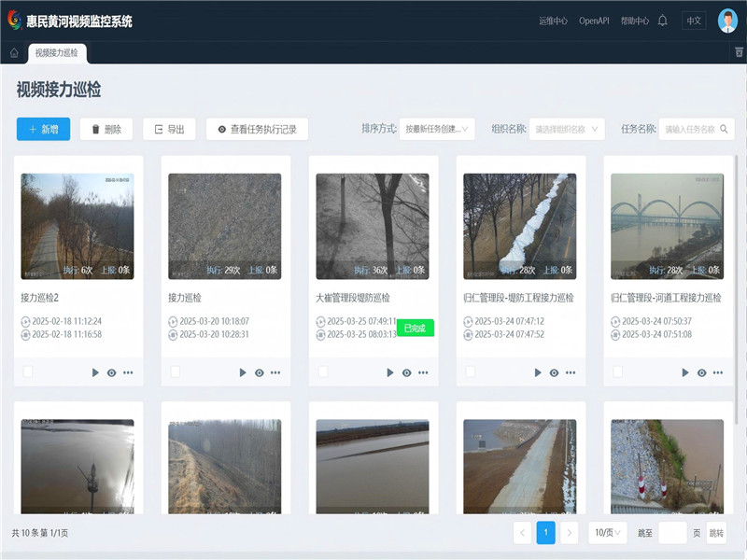Image resolution: width=747 pixels, height=560 pixels.
Task: Open 运维中心 menu
Action: click(553, 21)
